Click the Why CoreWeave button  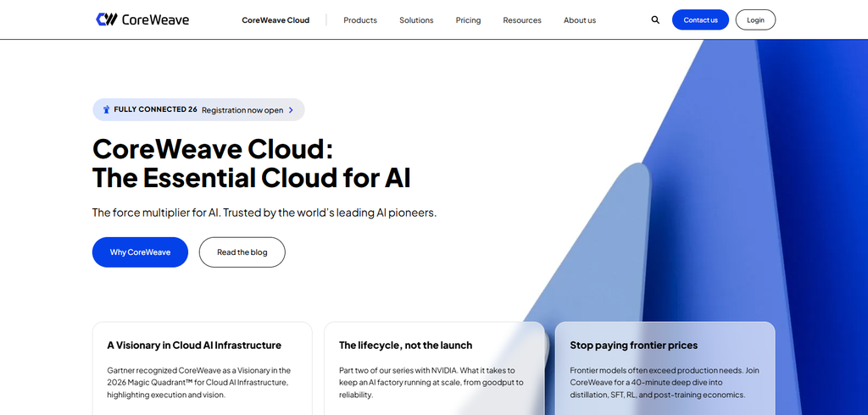pyautogui.click(x=140, y=252)
